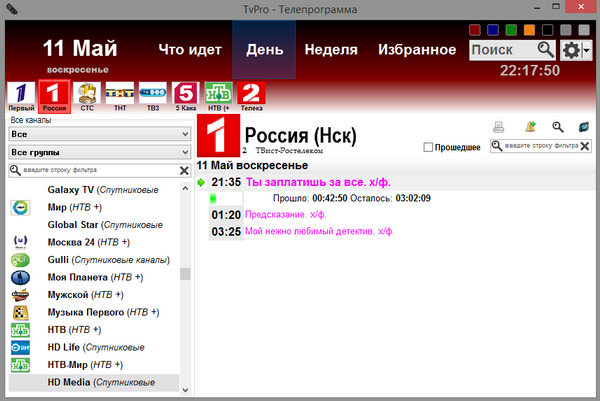Clear the channel list filter field
The image size is (600, 401).
pyautogui.click(x=184, y=171)
